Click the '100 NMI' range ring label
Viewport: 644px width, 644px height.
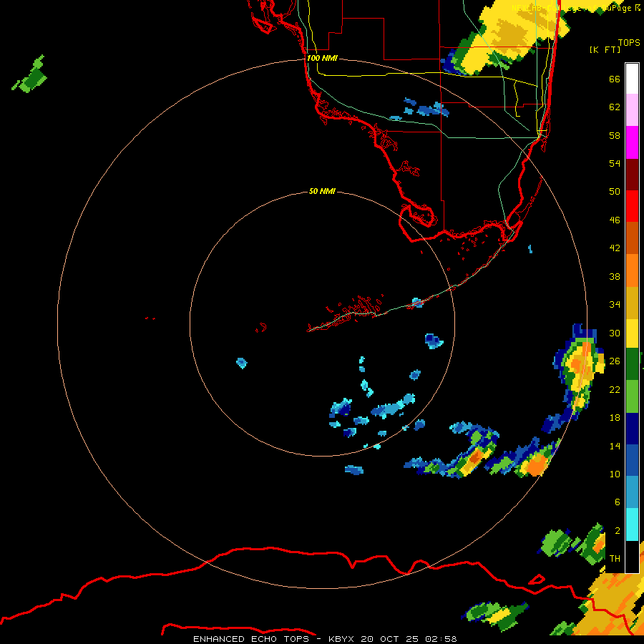click(322, 58)
